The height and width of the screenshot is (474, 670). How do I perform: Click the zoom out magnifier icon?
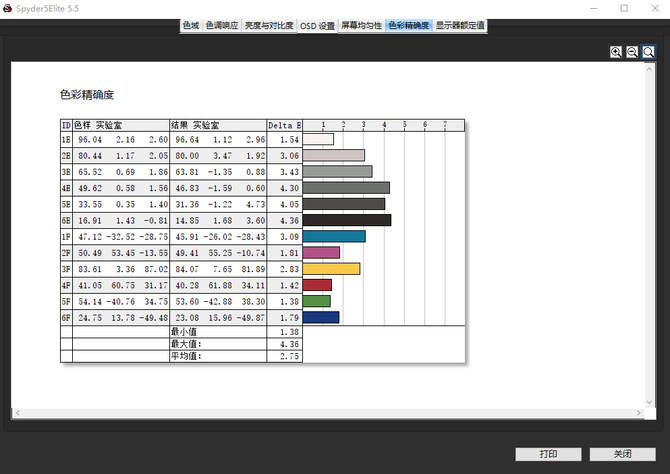[x=632, y=51]
